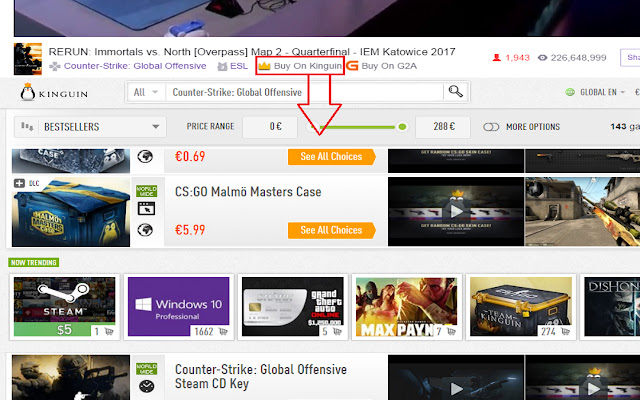Click World Wide badge on Steam CD Key row

pos(146,369)
